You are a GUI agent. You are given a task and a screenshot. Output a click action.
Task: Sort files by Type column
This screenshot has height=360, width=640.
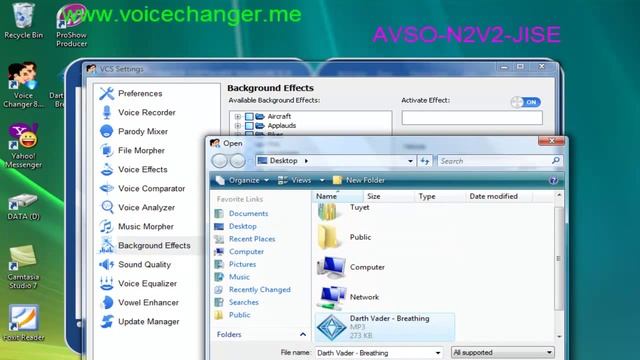(440, 196)
